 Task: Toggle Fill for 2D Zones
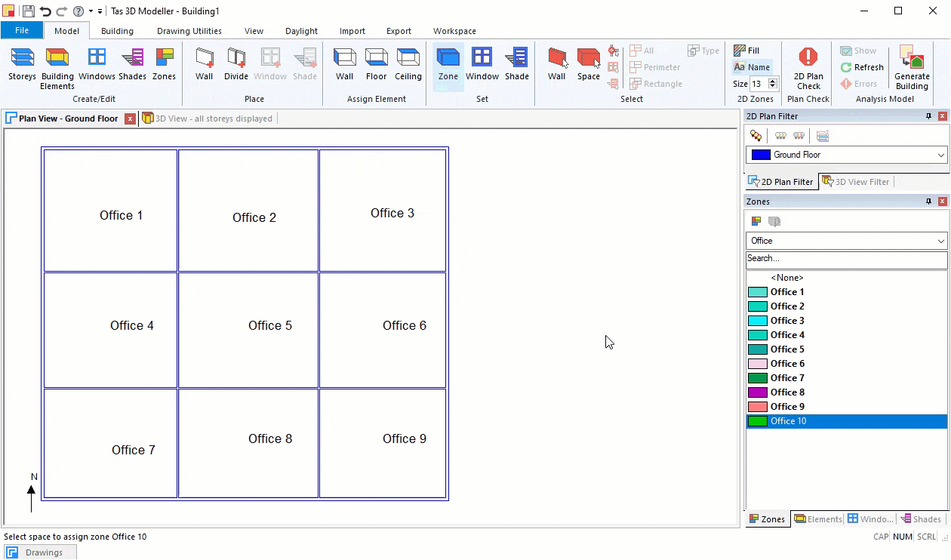746,51
